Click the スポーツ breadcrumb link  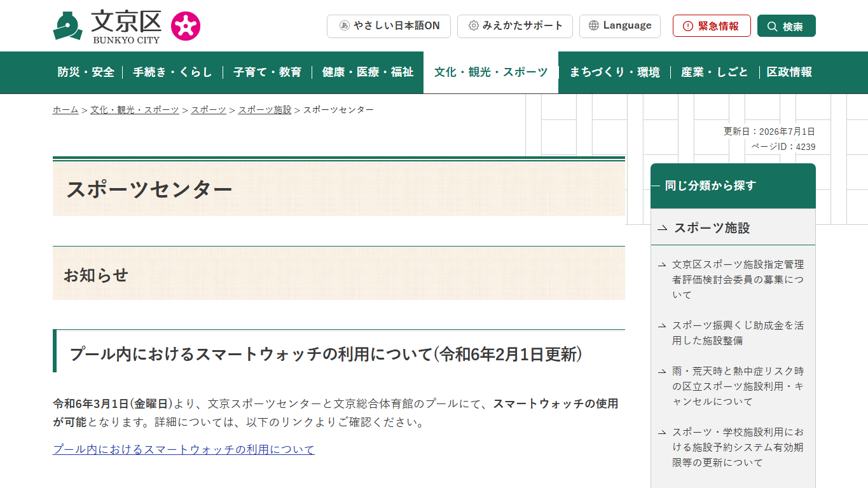coord(209,110)
